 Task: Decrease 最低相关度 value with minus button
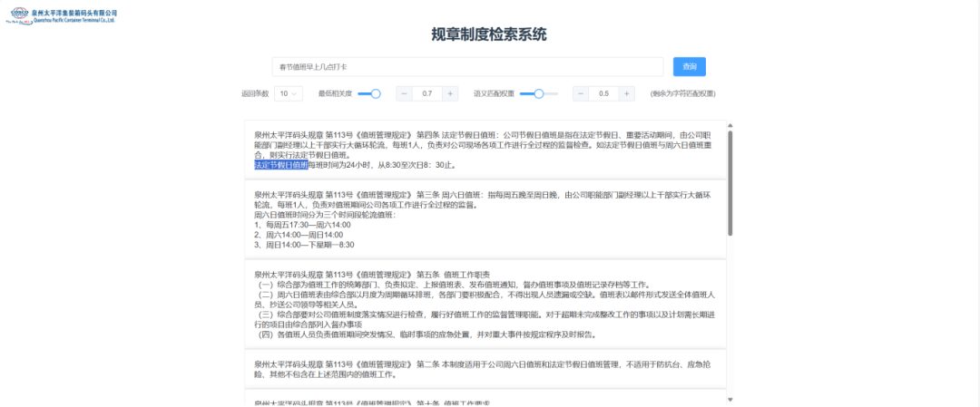404,93
